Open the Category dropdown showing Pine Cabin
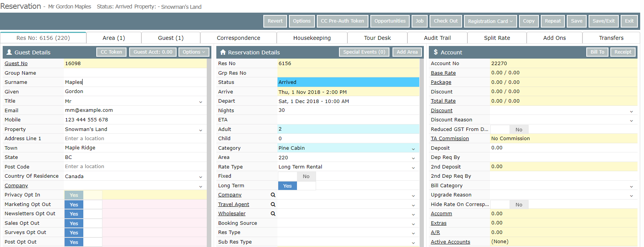 pos(413,149)
